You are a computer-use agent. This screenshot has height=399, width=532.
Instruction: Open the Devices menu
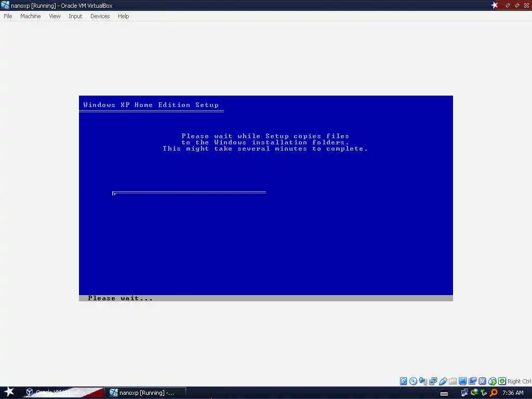[100, 16]
